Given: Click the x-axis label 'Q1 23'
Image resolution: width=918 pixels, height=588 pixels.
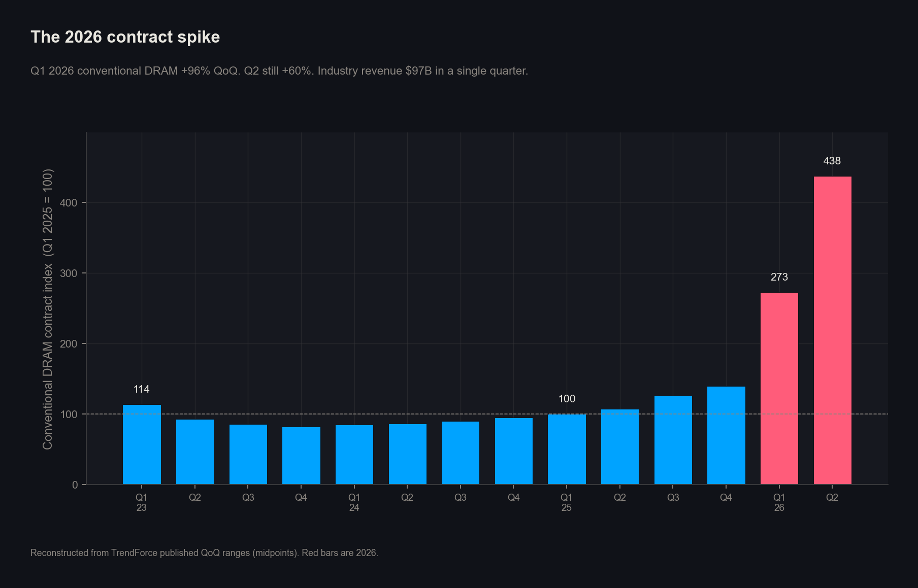Looking at the screenshot, I should 142,502.
